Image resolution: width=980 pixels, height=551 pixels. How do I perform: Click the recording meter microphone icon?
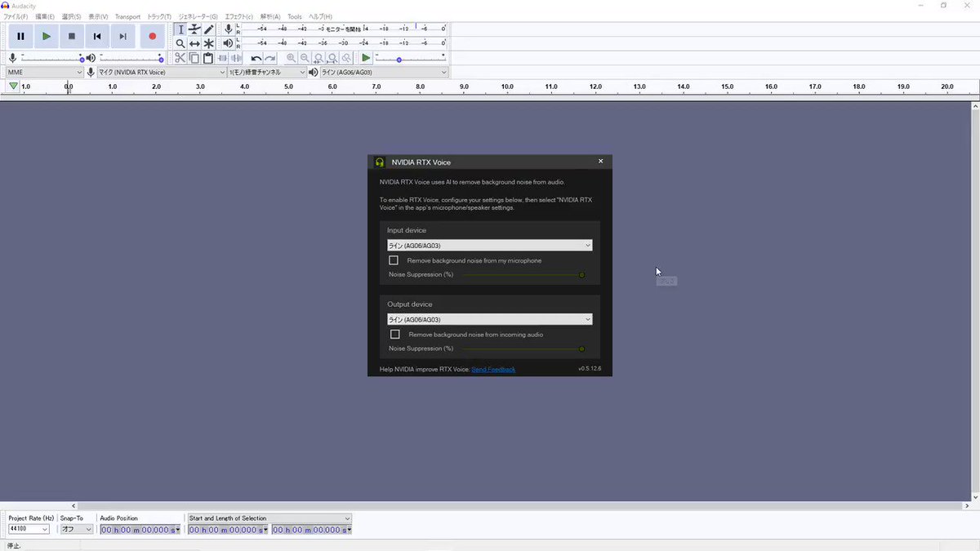pos(229,29)
